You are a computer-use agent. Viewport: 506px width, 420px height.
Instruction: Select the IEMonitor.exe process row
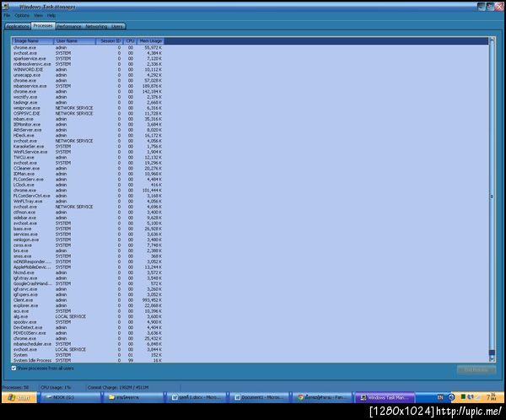[88, 124]
